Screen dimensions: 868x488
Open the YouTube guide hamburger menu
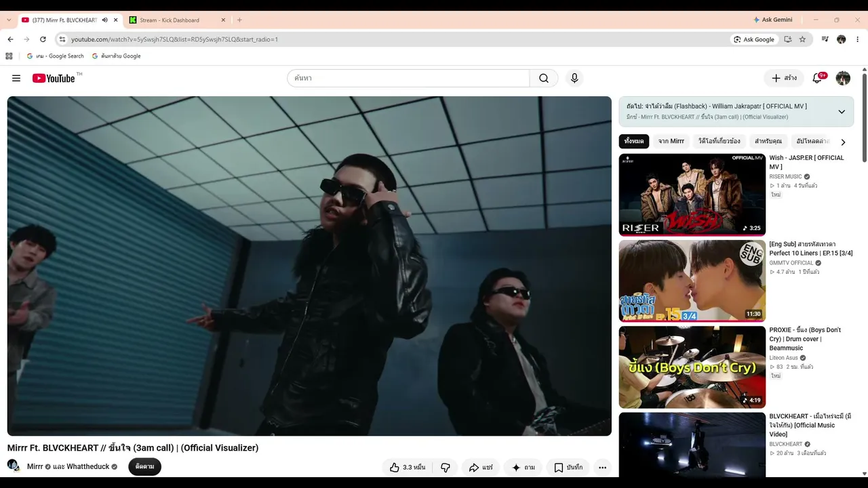[x=16, y=78]
